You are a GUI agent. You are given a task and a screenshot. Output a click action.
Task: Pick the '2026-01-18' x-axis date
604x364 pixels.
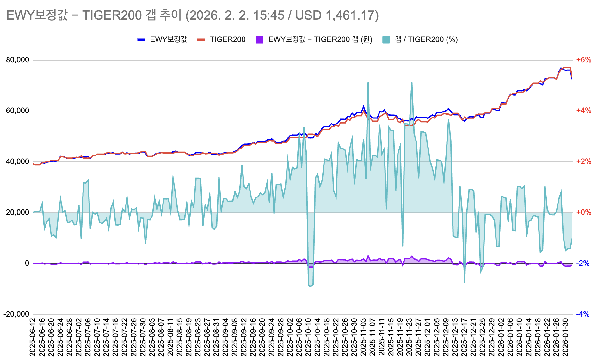coord(538,337)
